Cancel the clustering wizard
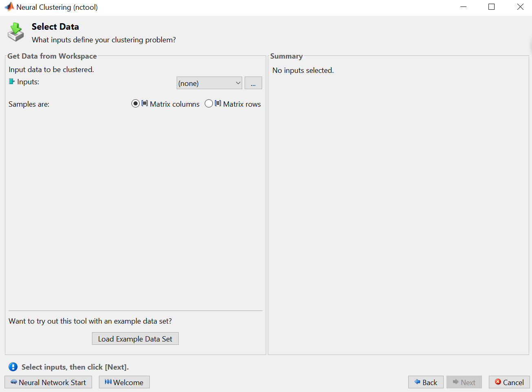Image resolution: width=532 pixels, height=392 pixels. click(x=509, y=382)
